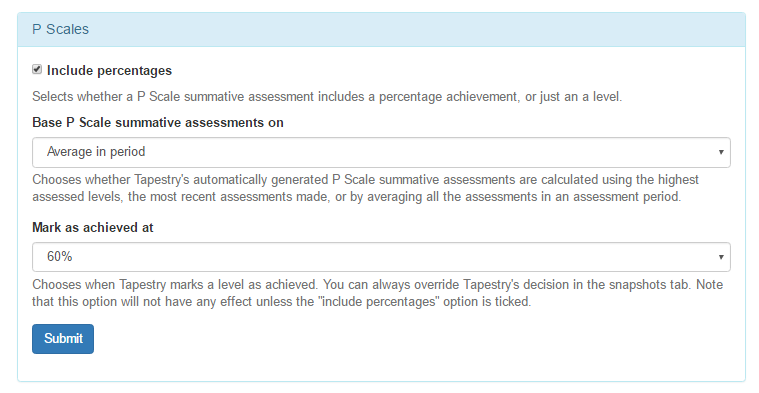Select the "Average in period" value text

[x=96, y=152]
